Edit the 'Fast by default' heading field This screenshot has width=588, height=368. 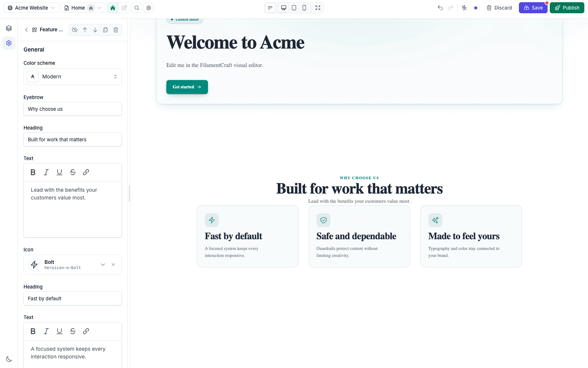tap(72, 298)
